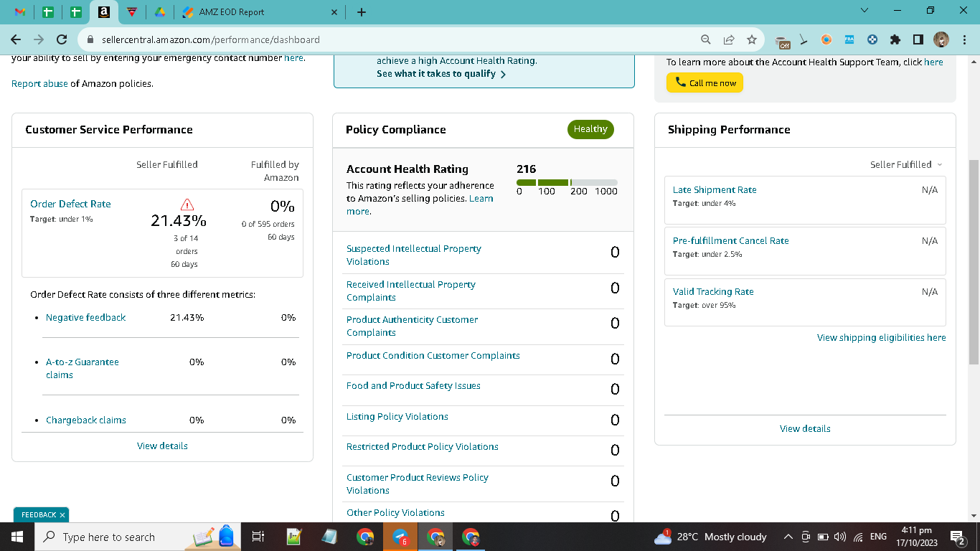Click the extension with Off badge

point(783,41)
